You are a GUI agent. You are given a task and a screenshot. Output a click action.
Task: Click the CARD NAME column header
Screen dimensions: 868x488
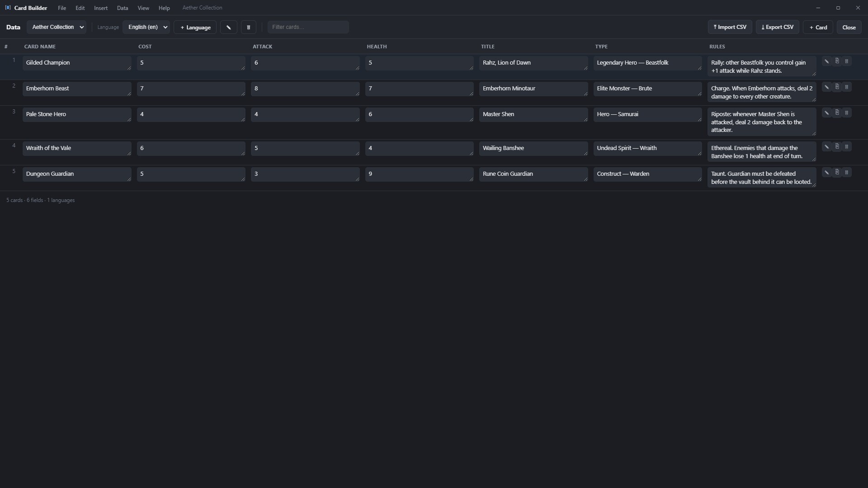coord(40,47)
